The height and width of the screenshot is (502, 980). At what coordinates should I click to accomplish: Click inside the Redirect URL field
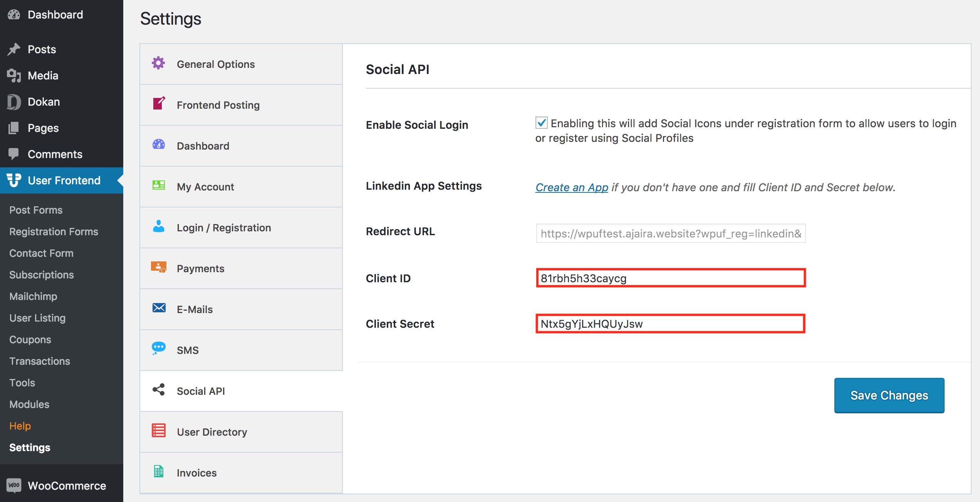(x=671, y=233)
